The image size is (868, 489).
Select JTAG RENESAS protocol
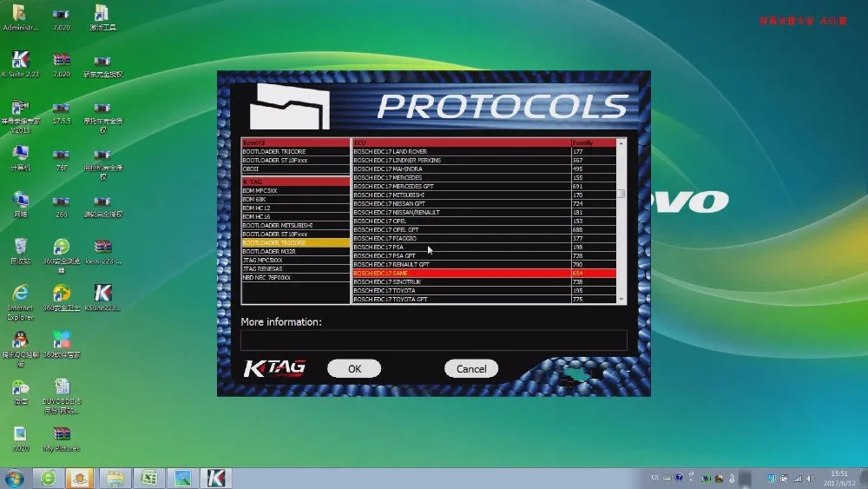[296, 268]
